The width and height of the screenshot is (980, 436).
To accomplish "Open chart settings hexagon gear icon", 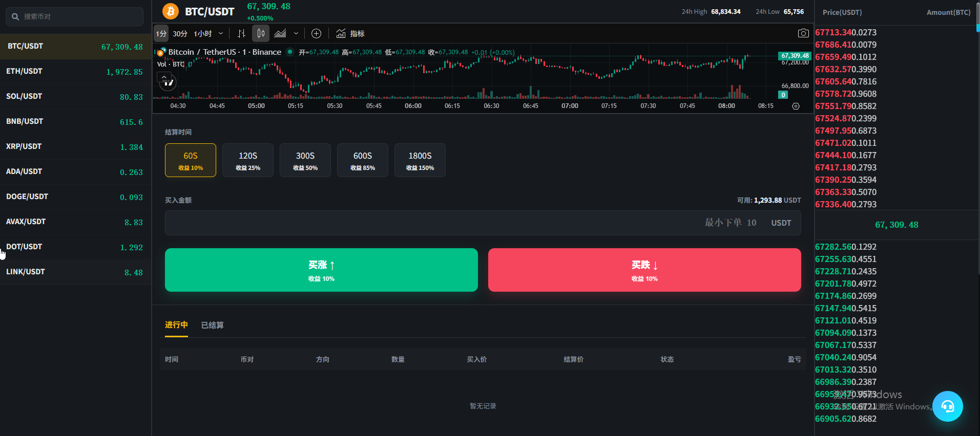I will click(796, 106).
